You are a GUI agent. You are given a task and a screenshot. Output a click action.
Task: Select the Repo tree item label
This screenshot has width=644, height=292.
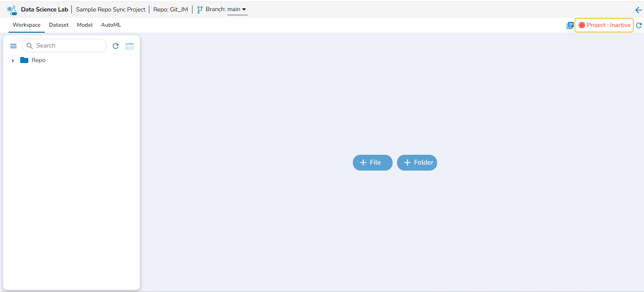click(x=38, y=60)
